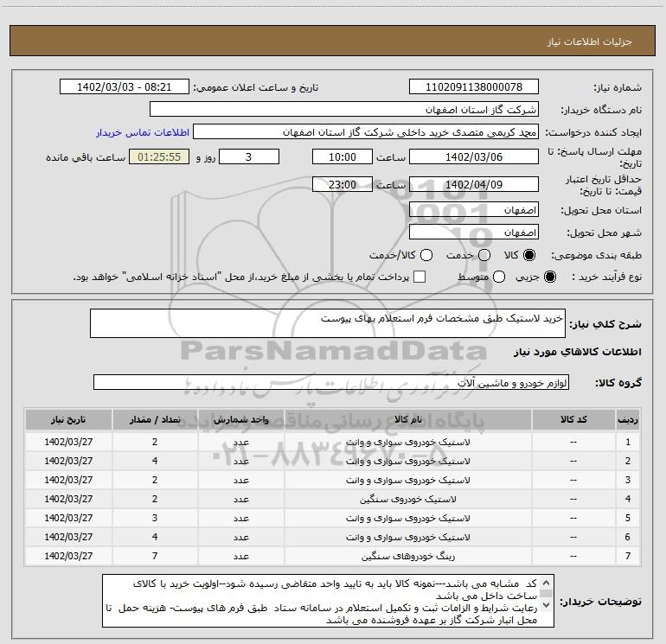Toggle the Islamic treasury payment checkbox
This screenshot has width=666, height=644.
[419, 277]
